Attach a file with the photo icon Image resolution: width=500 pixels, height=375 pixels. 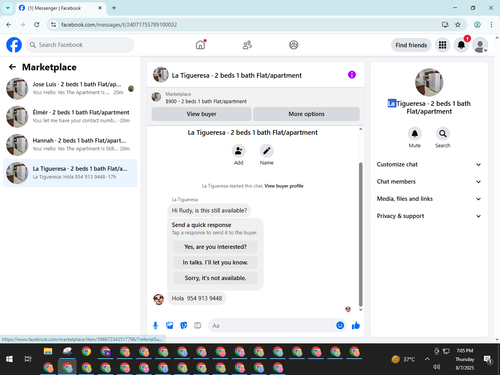click(x=170, y=325)
